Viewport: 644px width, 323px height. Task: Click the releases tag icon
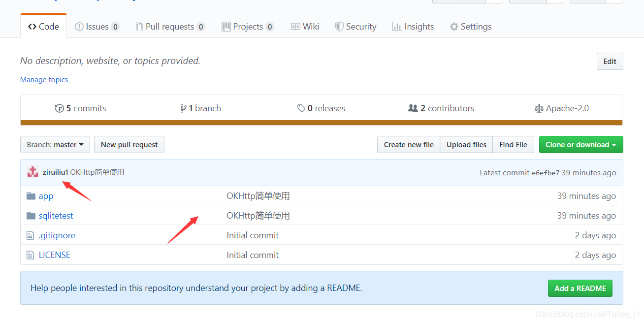tap(301, 108)
